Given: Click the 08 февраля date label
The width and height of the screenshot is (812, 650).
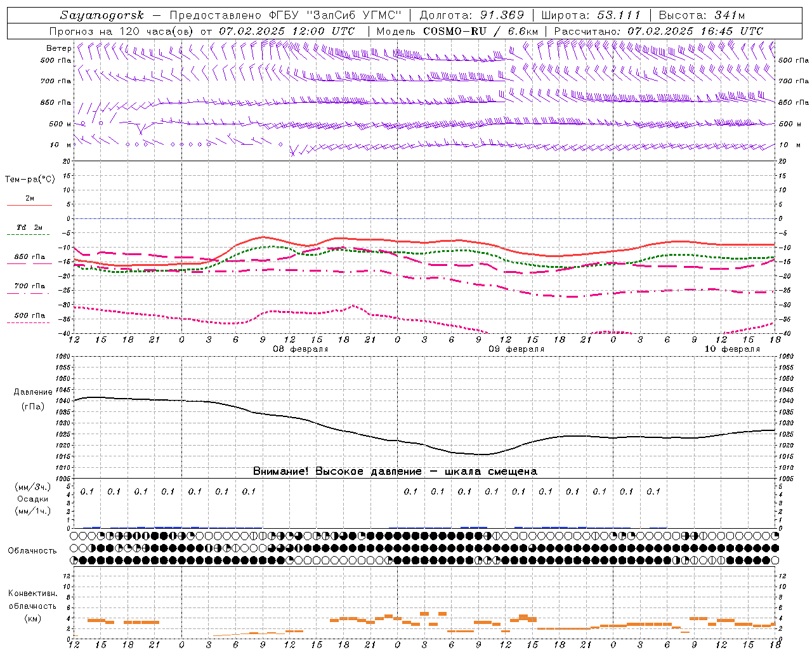Looking at the screenshot, I should (x=301, y=349).
